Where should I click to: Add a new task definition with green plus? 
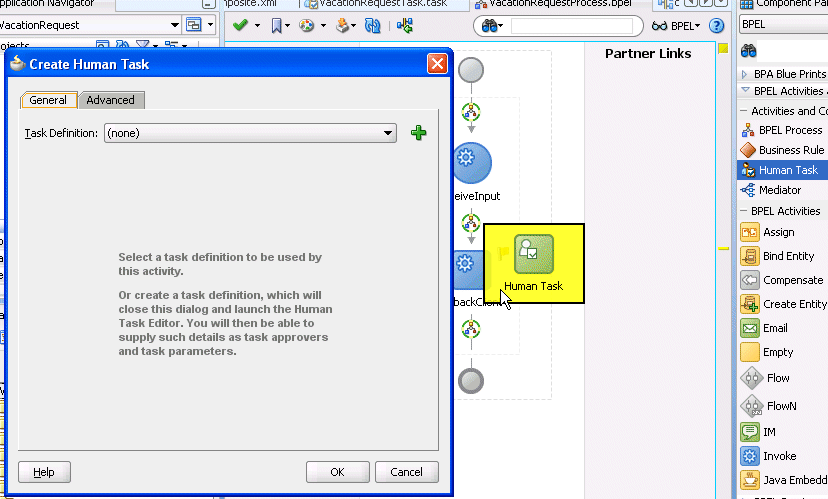[x=418, y=133]
